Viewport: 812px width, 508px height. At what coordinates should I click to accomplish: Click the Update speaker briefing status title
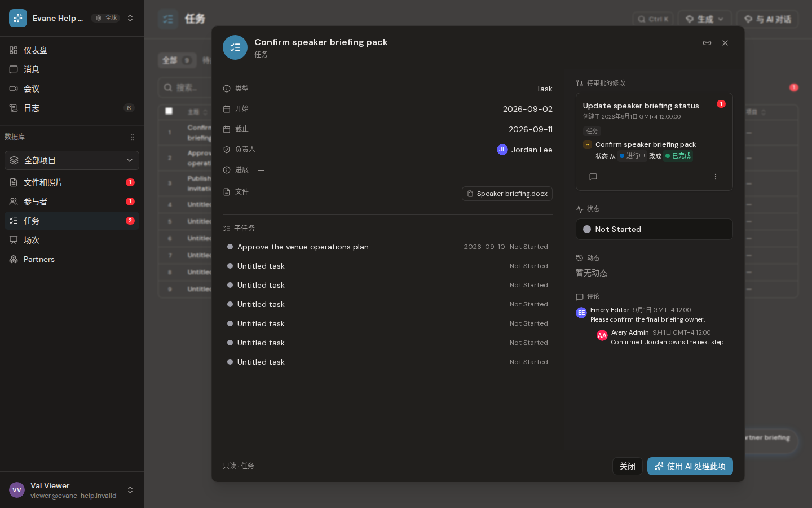(641, 106)
